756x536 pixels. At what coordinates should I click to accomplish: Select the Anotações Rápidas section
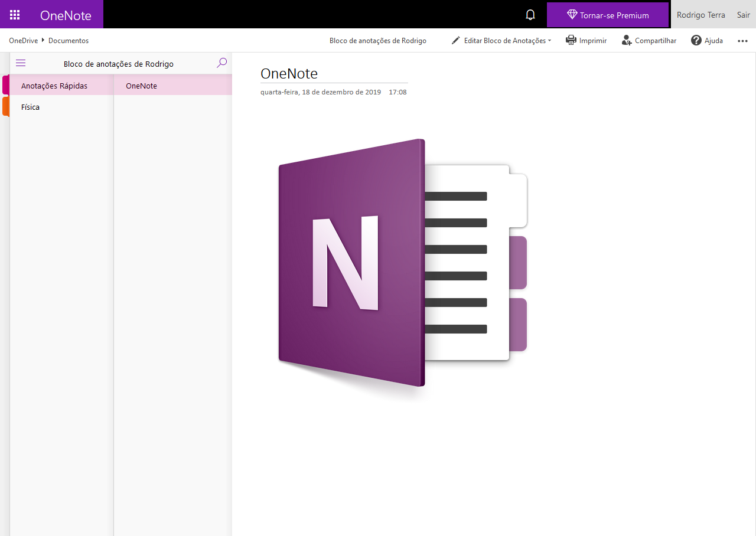(61, 86)
